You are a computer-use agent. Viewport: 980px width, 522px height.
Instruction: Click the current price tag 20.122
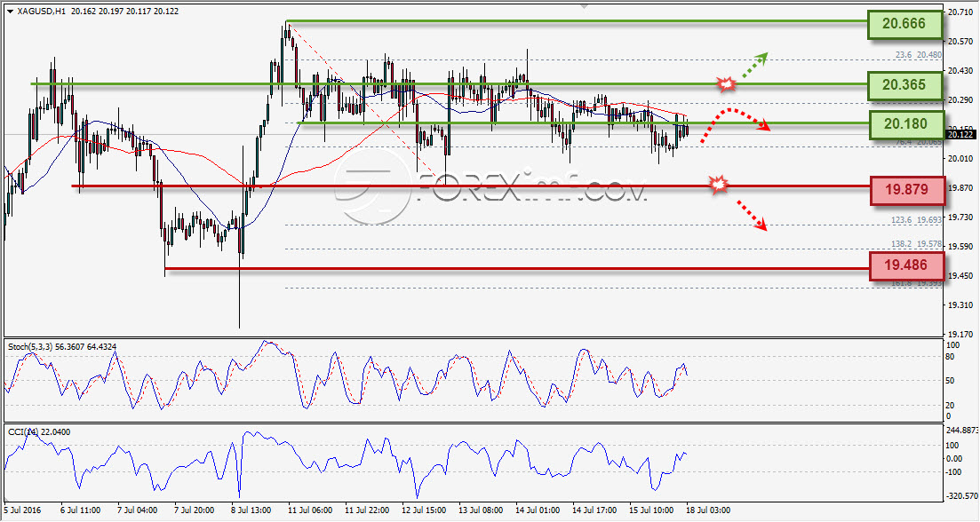tap(960, 134)
